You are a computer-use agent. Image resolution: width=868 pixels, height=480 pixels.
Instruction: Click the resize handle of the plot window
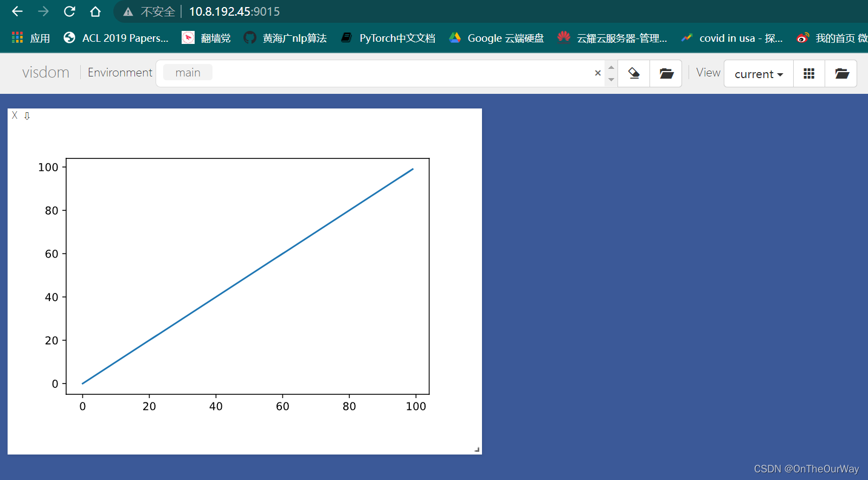click(477, 450)
